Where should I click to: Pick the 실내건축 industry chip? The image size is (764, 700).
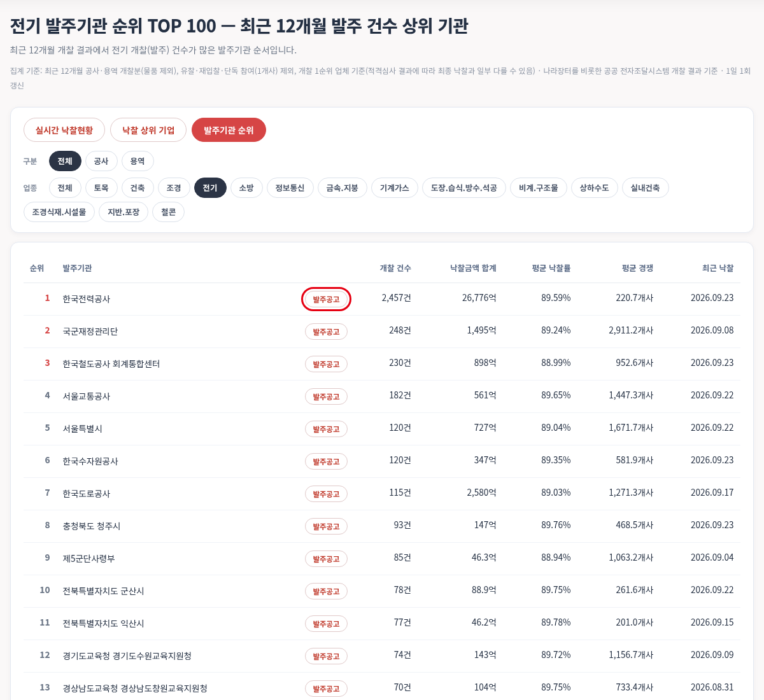pyautogui.click(x=646, y=188)
